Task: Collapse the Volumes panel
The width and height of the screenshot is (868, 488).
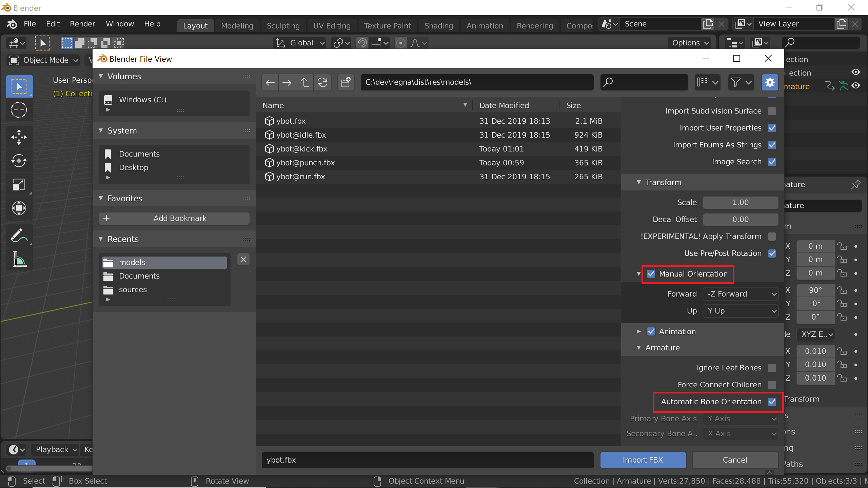Action: tap(101, 77)
